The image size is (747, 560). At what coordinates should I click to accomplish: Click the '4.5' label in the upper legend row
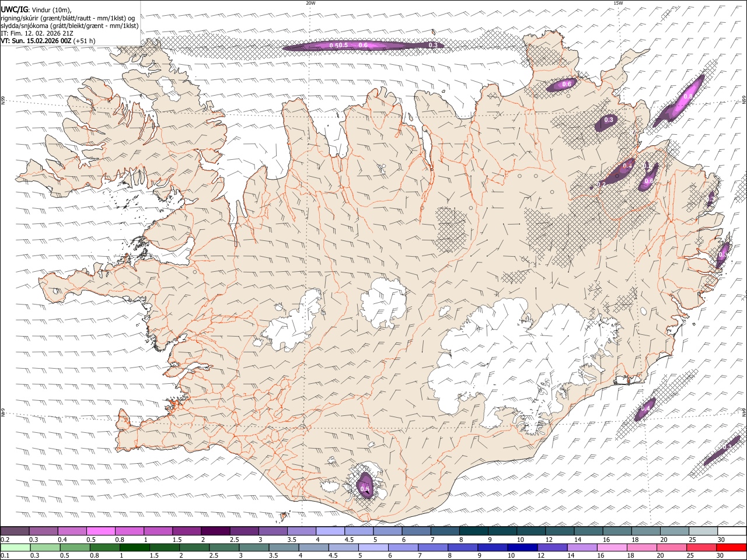tap(349, 540)
